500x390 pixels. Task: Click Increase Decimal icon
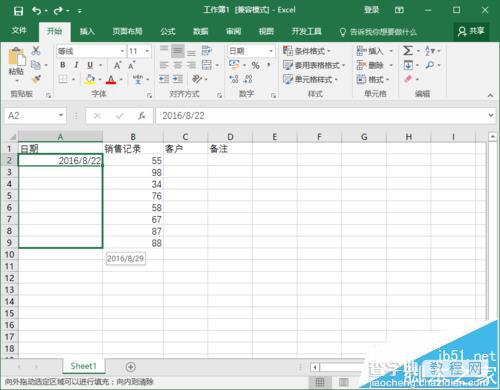pos(234,79)
